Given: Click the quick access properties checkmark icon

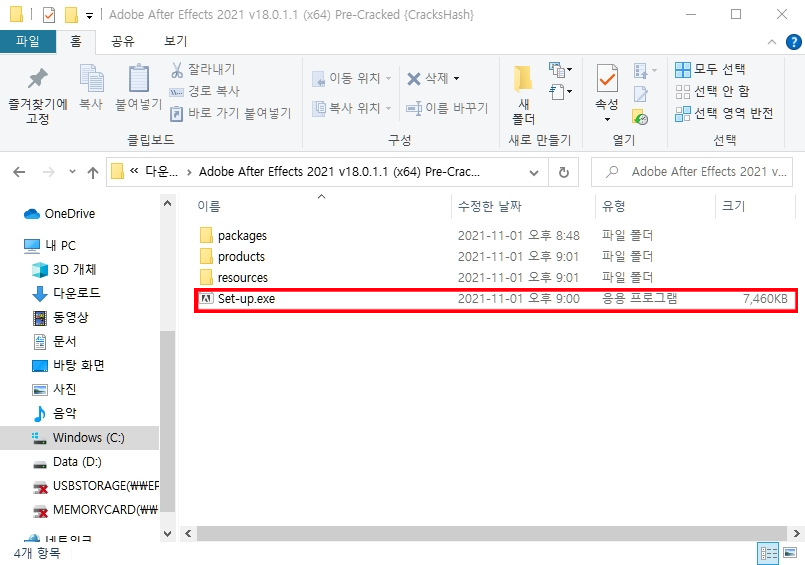Looking at the screenshot, I should (x=49, y=15).
